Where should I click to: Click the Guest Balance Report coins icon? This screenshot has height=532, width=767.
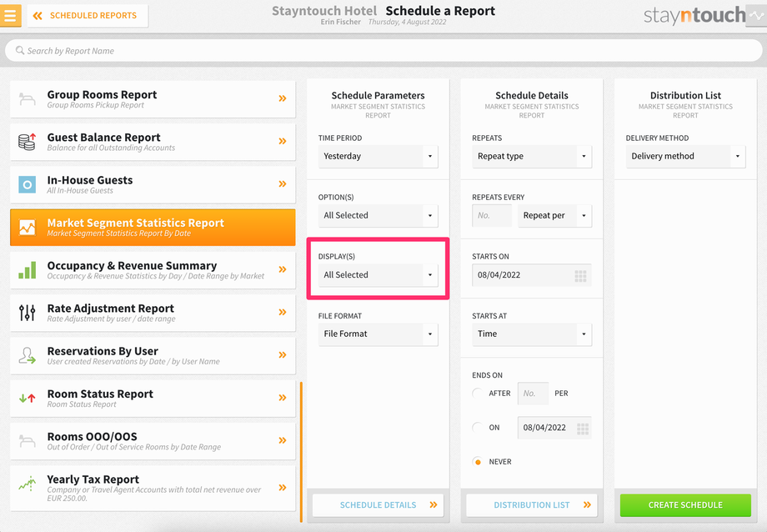point(28,142)
